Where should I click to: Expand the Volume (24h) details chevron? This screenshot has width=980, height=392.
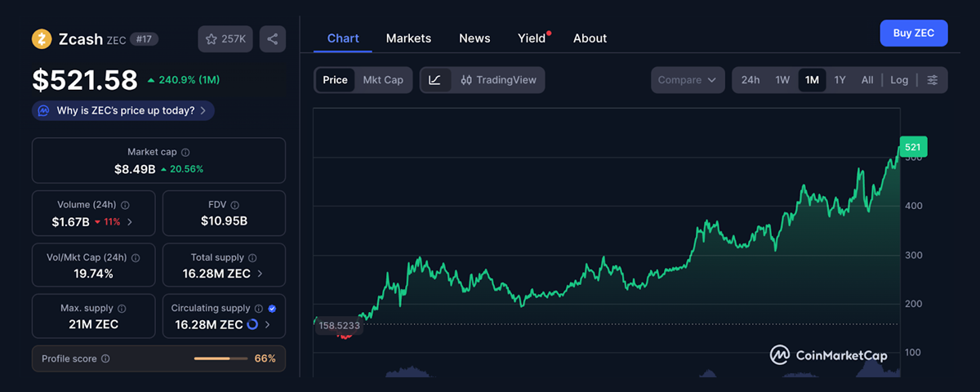[130, 221]
